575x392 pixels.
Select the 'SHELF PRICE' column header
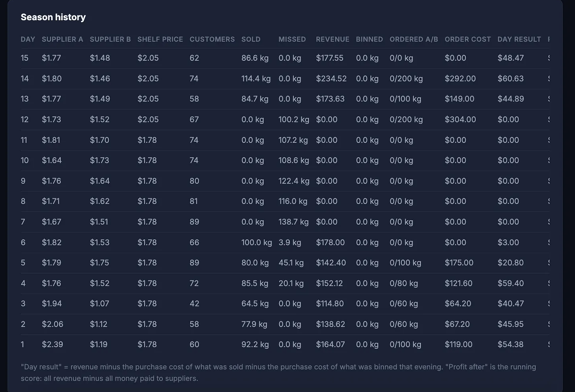pos(160,39)
